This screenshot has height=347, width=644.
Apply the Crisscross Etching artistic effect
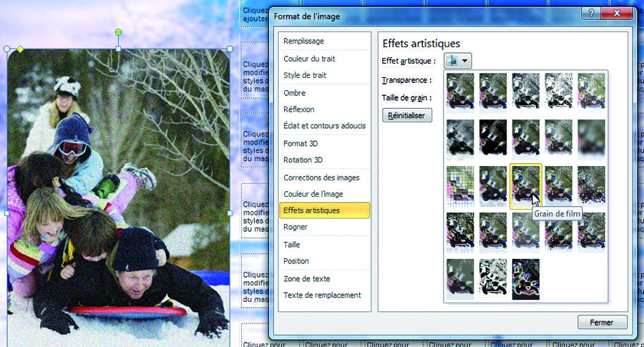526,232
